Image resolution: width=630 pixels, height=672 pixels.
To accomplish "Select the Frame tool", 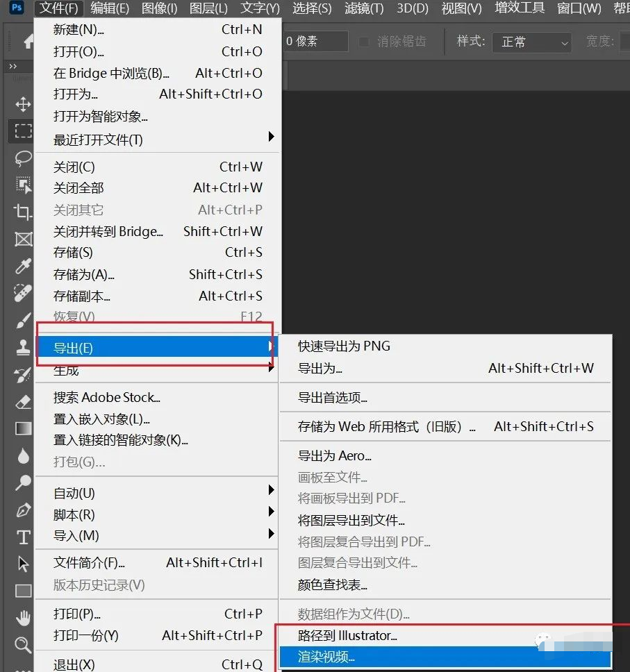I will click(24, 239).
